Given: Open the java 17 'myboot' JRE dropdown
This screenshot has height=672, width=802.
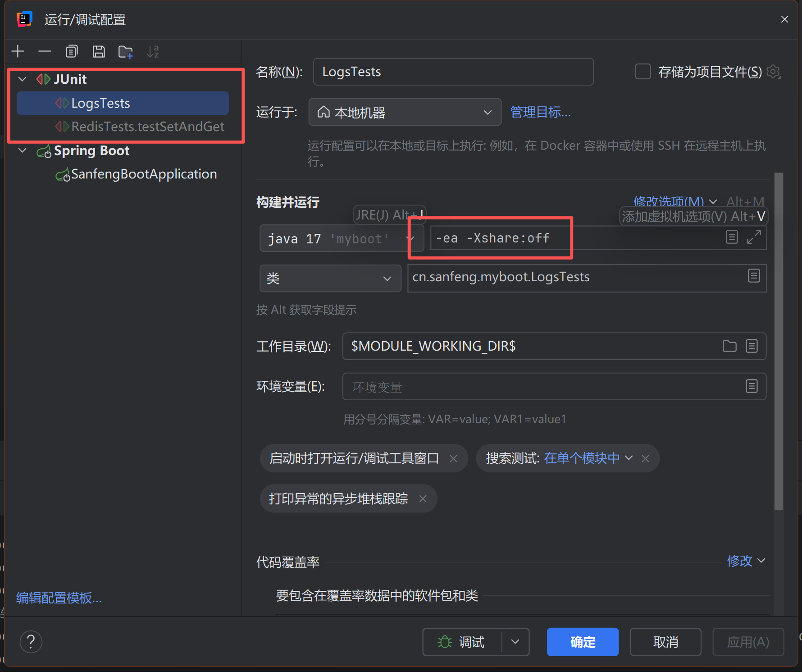Looking at the screenshot, I should pos(411,238).
